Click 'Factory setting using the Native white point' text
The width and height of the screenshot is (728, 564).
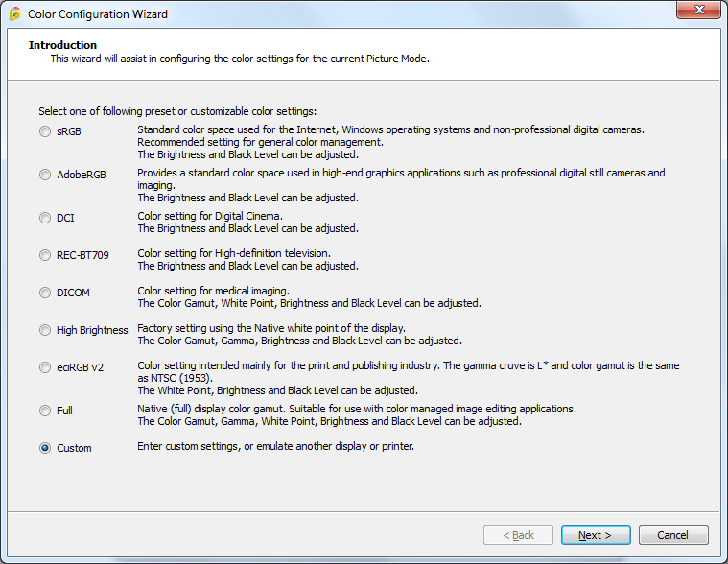coord(271,328)
